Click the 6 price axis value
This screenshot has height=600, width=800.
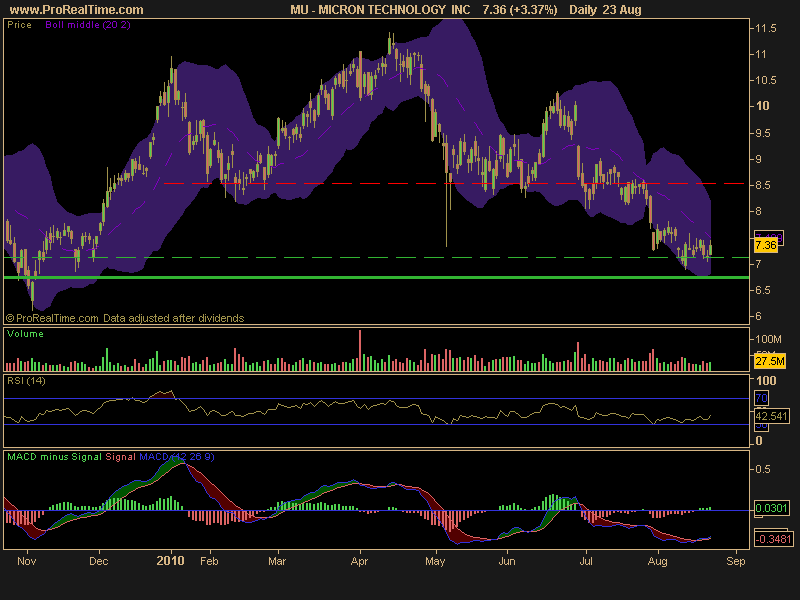pos(758,316)
